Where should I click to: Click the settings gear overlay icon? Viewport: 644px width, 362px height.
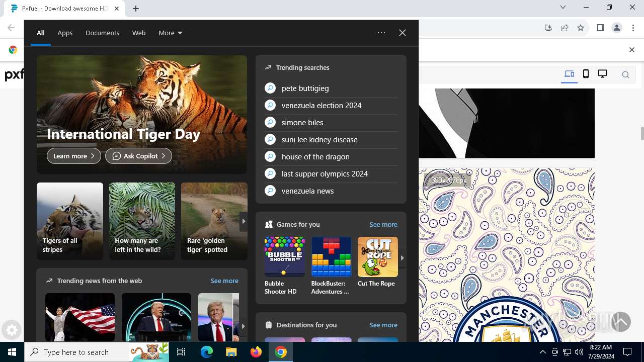(12, 330)
